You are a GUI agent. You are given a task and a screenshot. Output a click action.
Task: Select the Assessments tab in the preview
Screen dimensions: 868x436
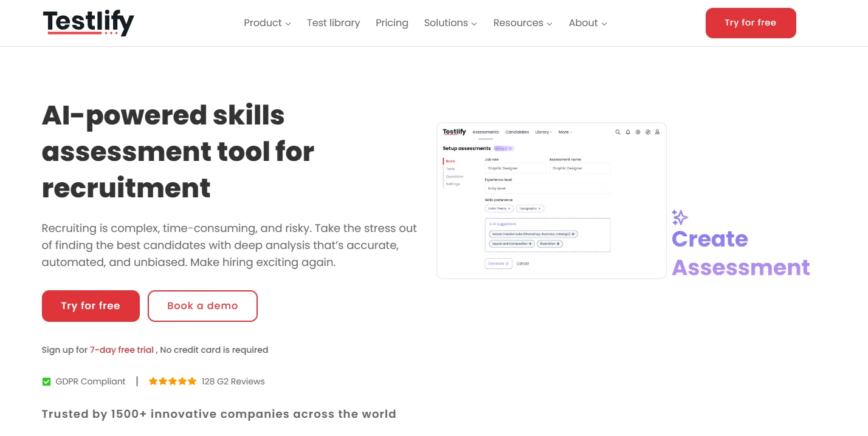486,132
